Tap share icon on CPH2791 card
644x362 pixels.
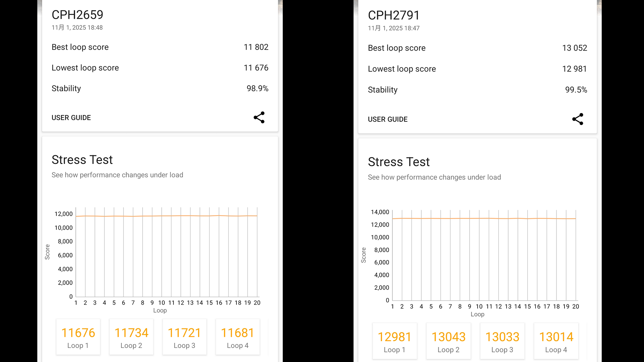tap(578, 119)
